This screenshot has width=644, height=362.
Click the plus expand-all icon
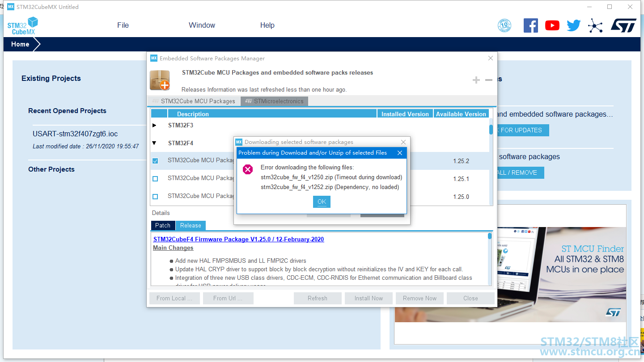tap(476, 80)
